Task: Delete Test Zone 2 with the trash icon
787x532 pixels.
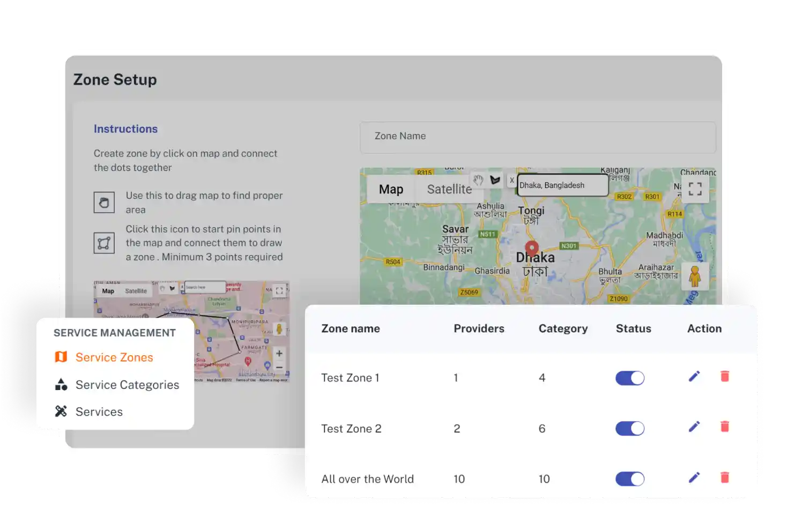Action: pyautogui.click(x=725, y=426)
